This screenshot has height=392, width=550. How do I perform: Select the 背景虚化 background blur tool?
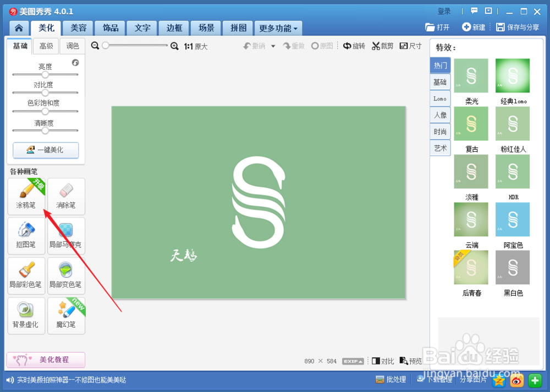(26, 316)
